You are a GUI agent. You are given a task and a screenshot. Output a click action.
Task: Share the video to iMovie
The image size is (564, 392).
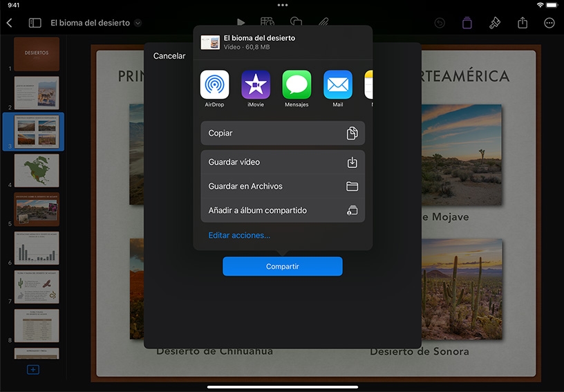(x=255, y=84)
